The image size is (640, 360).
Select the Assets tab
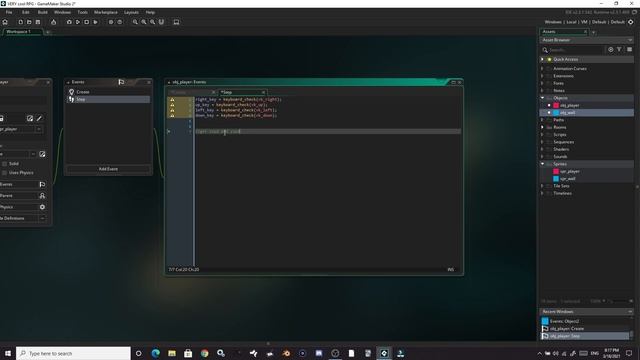564,31
